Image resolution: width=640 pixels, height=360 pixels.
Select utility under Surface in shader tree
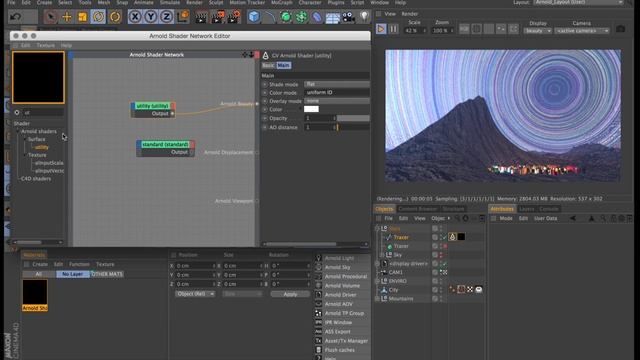tap(42, 147)
